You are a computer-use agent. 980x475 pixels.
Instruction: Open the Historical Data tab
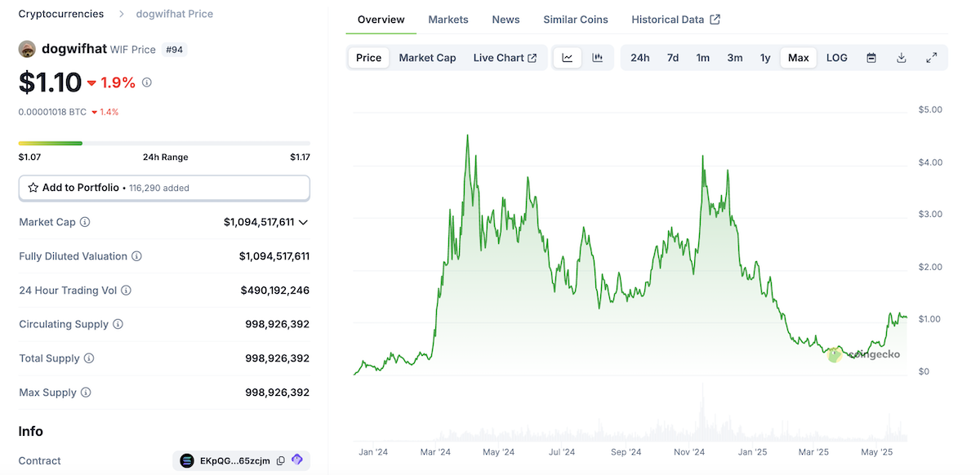coord(676,20)
